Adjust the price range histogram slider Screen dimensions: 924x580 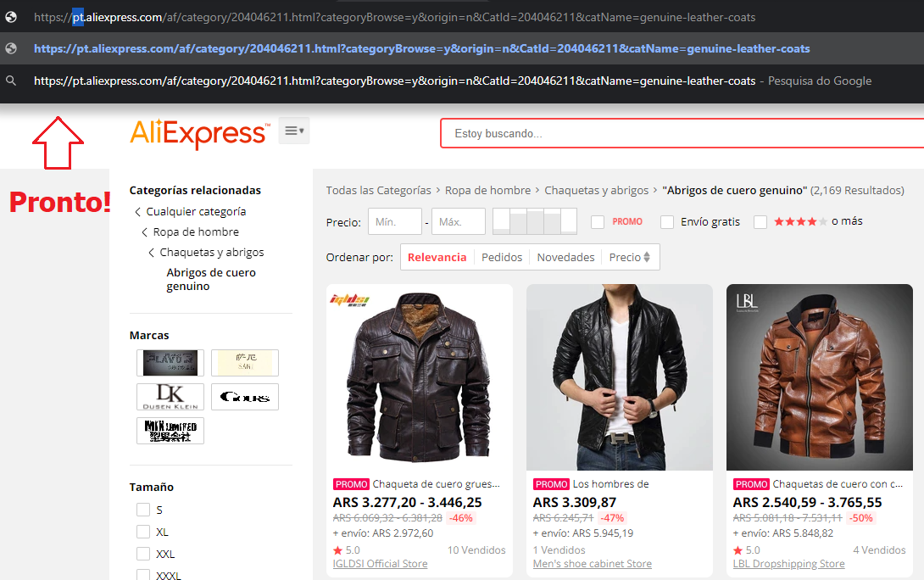point(537,220)
